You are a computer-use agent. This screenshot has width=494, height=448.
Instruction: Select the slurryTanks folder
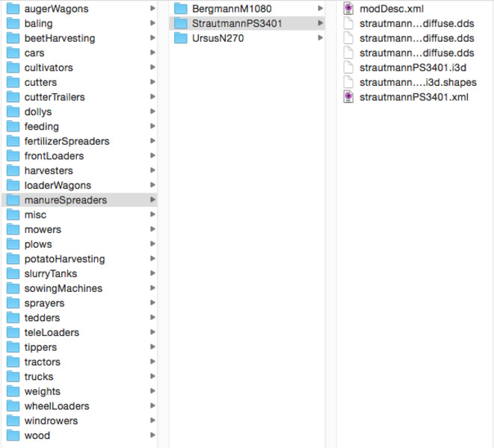[x=50, y=274]
